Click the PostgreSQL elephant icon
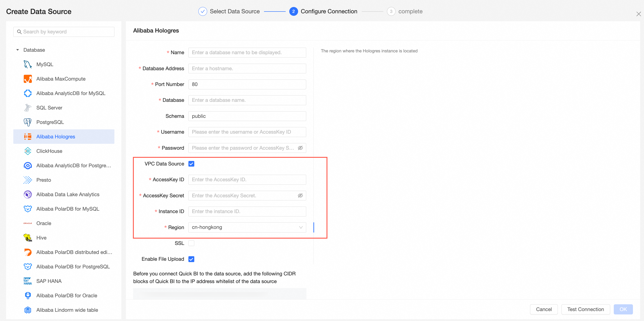The image size is (644, 321). [x=28, y=122]
